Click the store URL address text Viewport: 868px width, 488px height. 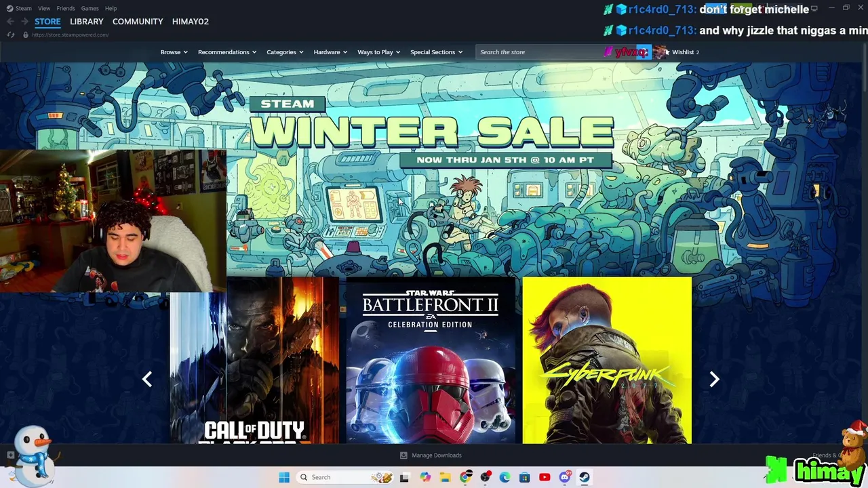[x=70, y=35]
